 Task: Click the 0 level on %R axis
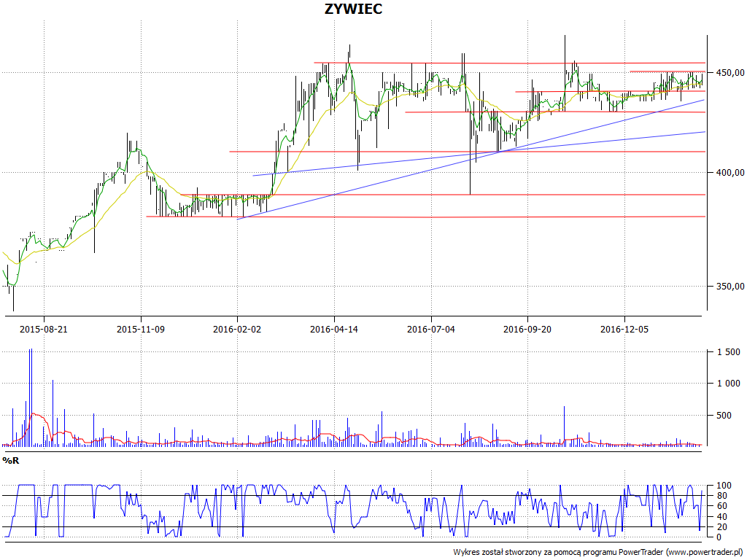[x=719, y=537]
